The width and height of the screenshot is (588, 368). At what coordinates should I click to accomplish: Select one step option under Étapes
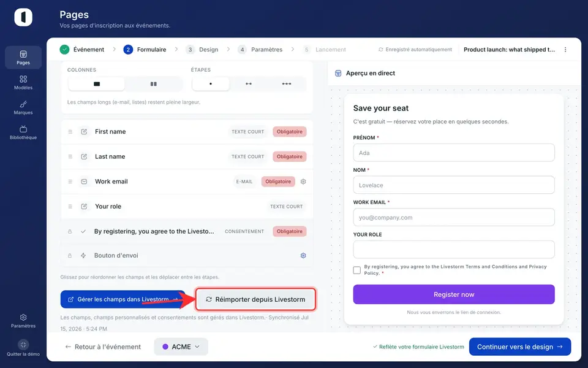(x=211, y=84)
